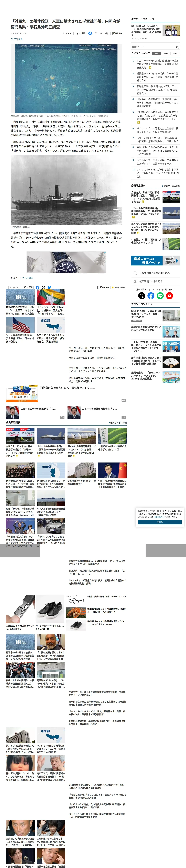Click the share export icon near headline
This screenshot has height=868, width=186.
tap(96, 33)
